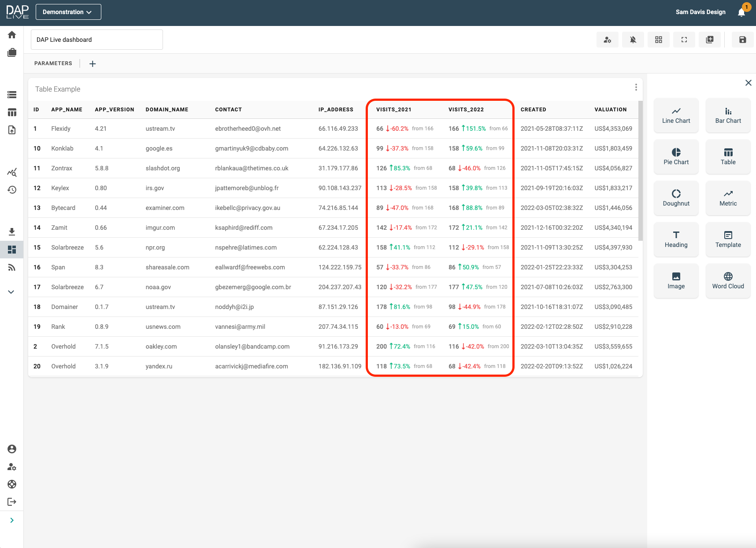Click the logout icon in sidebar
The height and width of the screenshot is (548, 756).
[x=12, y=502]
